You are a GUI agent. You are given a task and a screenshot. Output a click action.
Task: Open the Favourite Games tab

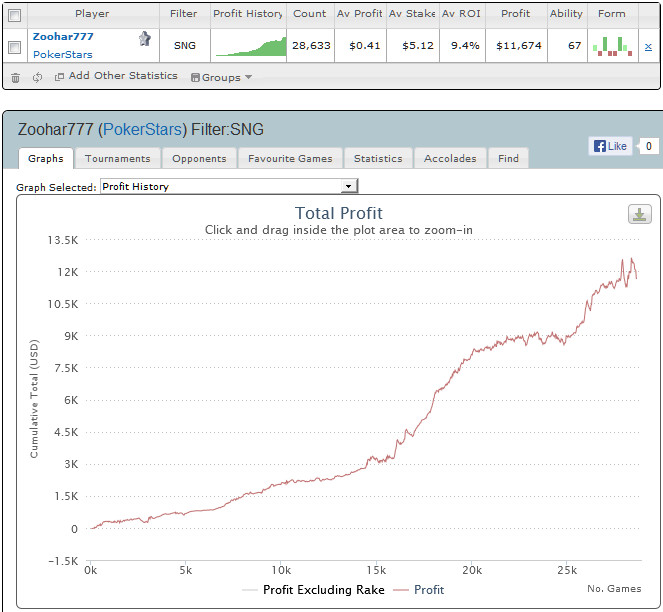point(290,158)
